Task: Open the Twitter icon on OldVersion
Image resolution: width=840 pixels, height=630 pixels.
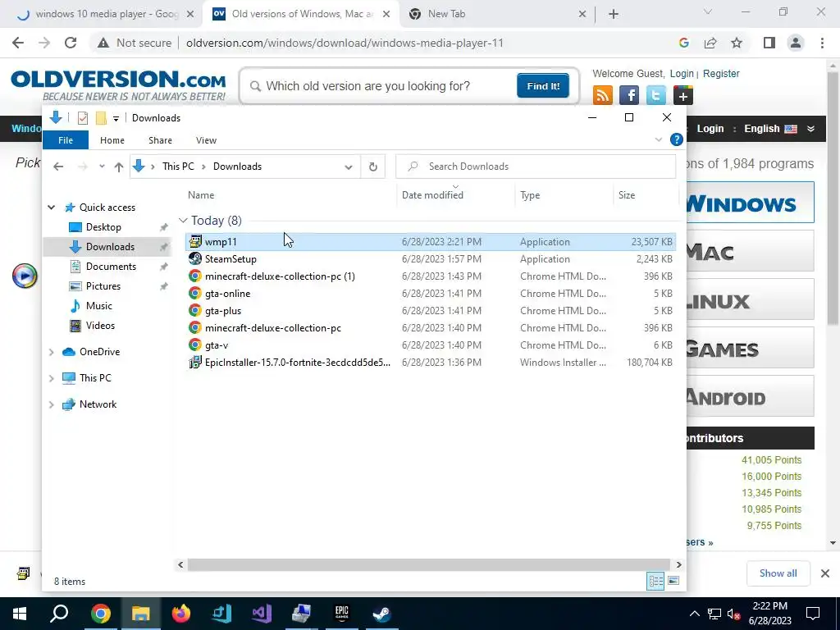Action: coord(655,95)
